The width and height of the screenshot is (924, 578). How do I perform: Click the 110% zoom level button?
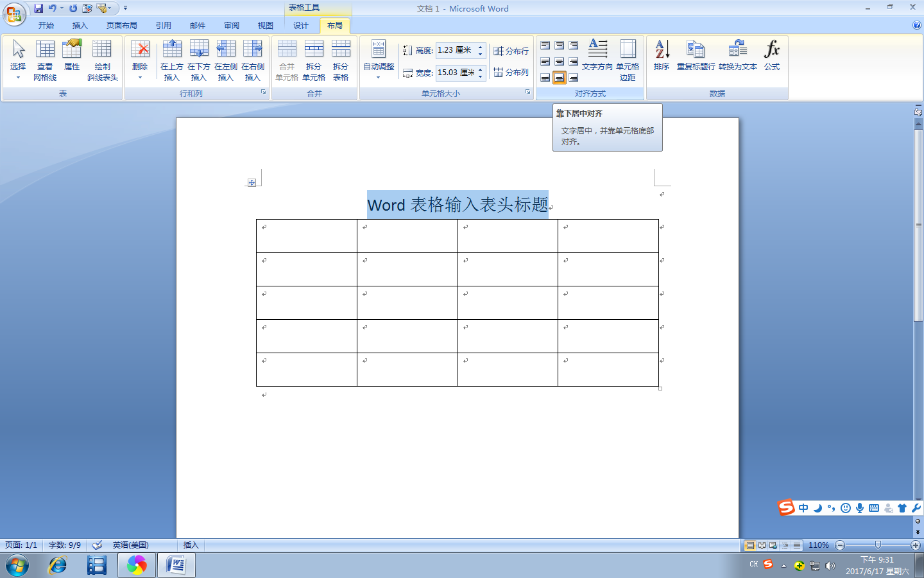click(819, 545)
